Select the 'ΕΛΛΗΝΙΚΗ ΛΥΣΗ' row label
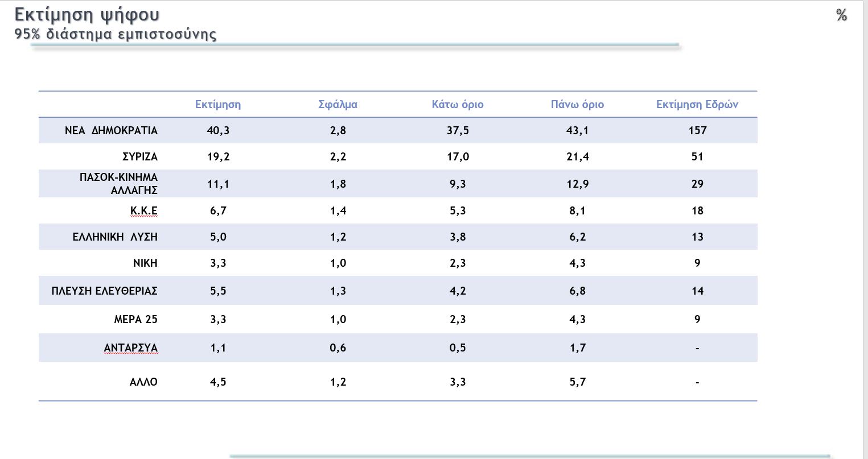 (x=115, y=237)
